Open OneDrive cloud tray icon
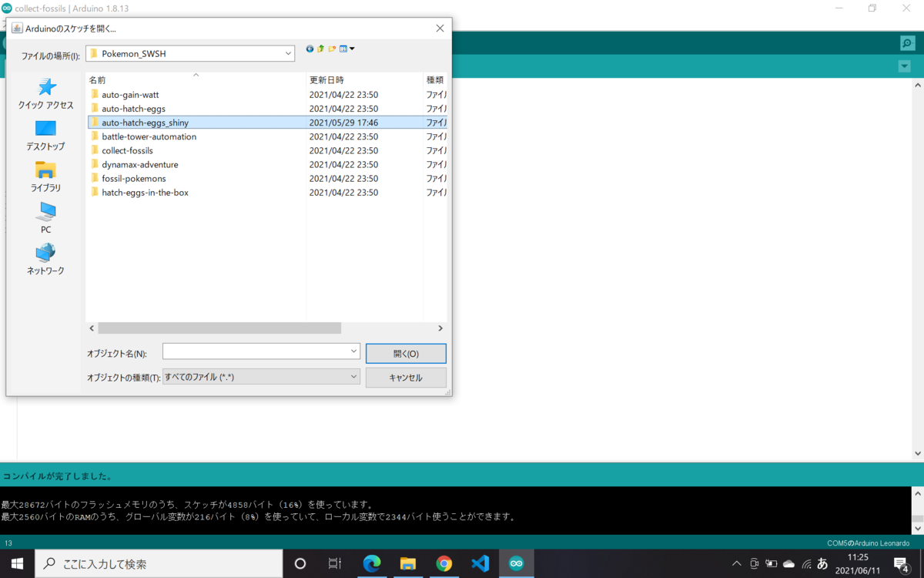 788,564
